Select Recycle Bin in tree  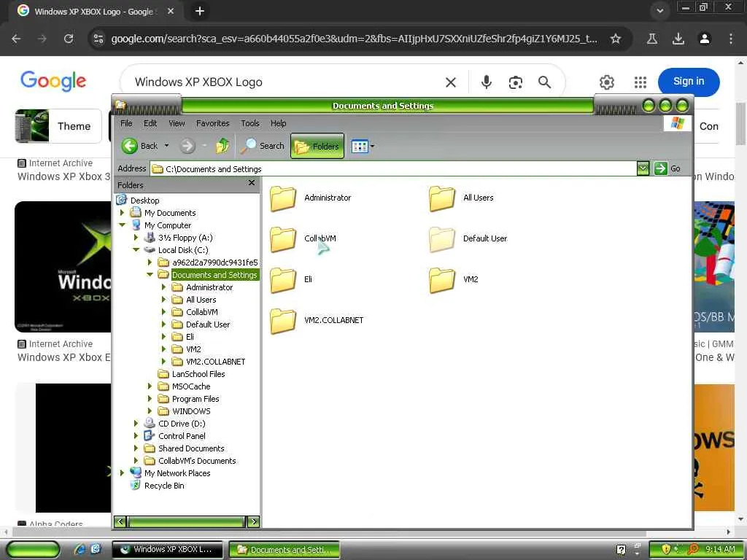[x=164, y=485]
